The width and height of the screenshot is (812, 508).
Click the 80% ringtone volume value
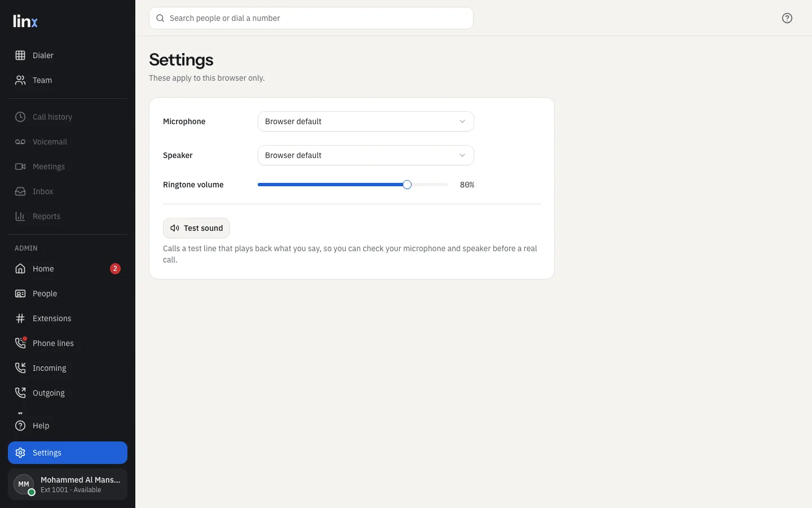pos(467,185)
